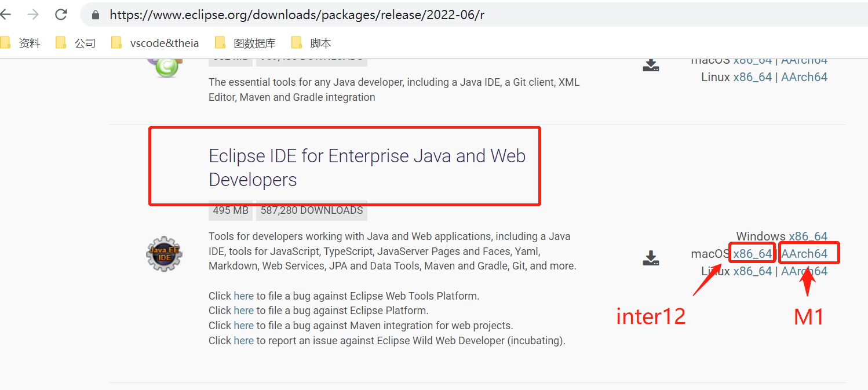868x390 pixels.
Task: Click 'here' to file Maven integration bug
Action: 243,326
